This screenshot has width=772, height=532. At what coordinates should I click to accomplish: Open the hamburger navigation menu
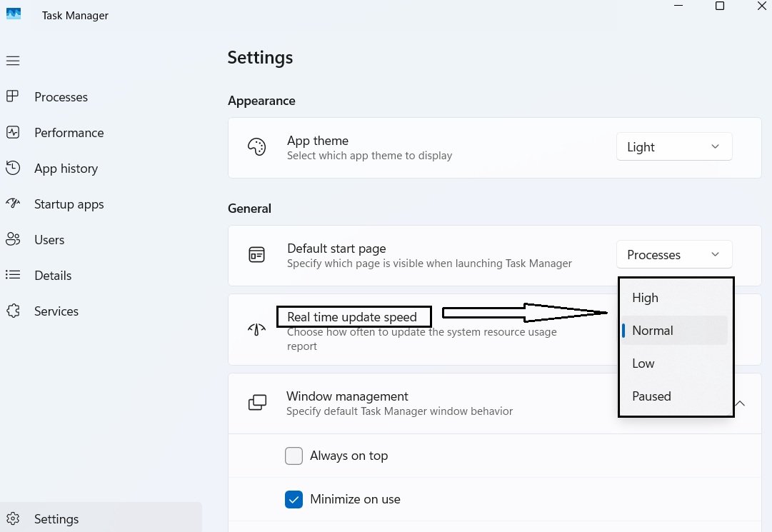13,61
